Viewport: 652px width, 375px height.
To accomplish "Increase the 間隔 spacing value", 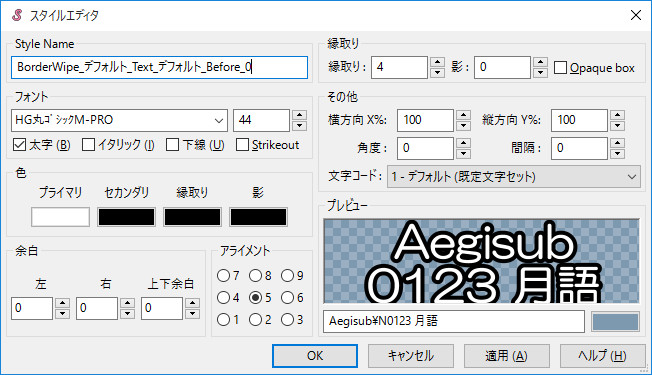I will click(617, 143).
